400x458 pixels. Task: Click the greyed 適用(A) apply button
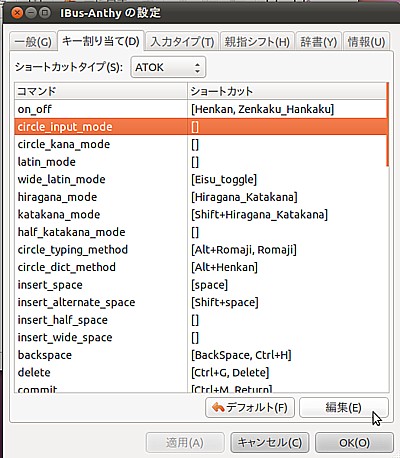(x=185, y=443)
